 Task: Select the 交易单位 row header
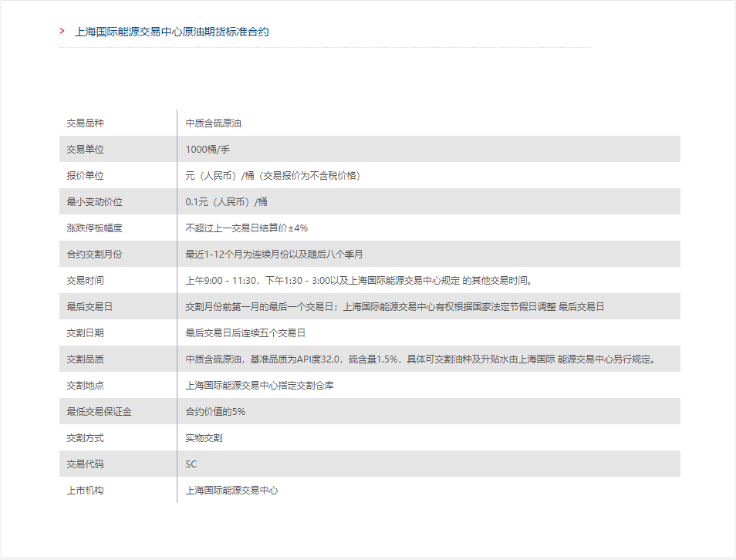pos(83,149)
